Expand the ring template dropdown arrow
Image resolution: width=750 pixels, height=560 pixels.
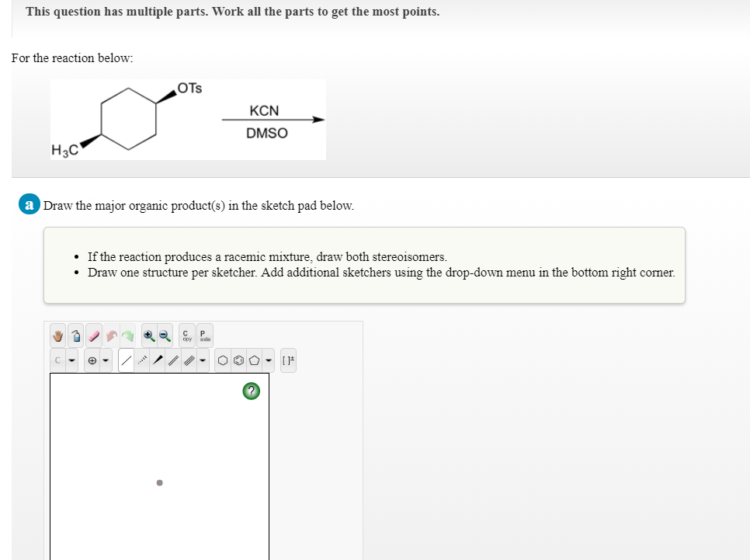pyautogui.click(x=267, y=360)
